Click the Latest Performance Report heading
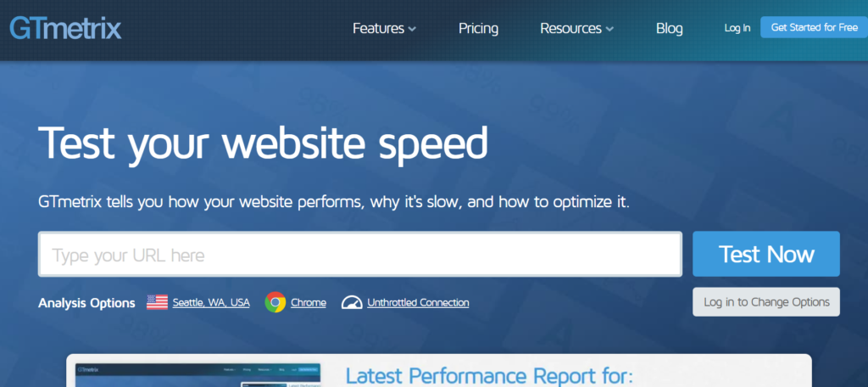 489,375
